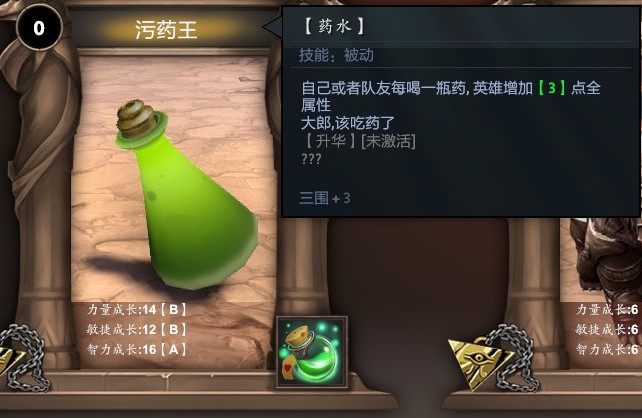Click the tooltip's pointer arrow beside banner
This screenshot has width=642, height=418.
pos(272,27)
